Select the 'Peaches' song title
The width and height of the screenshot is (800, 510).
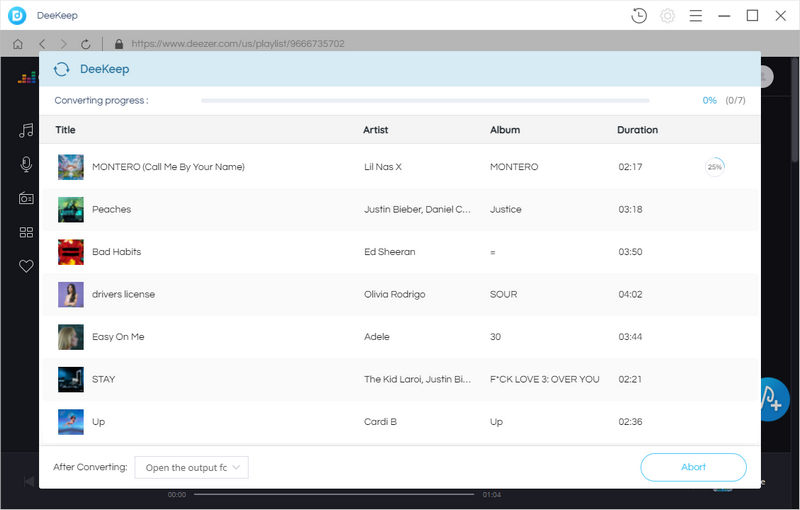point(111,209)
